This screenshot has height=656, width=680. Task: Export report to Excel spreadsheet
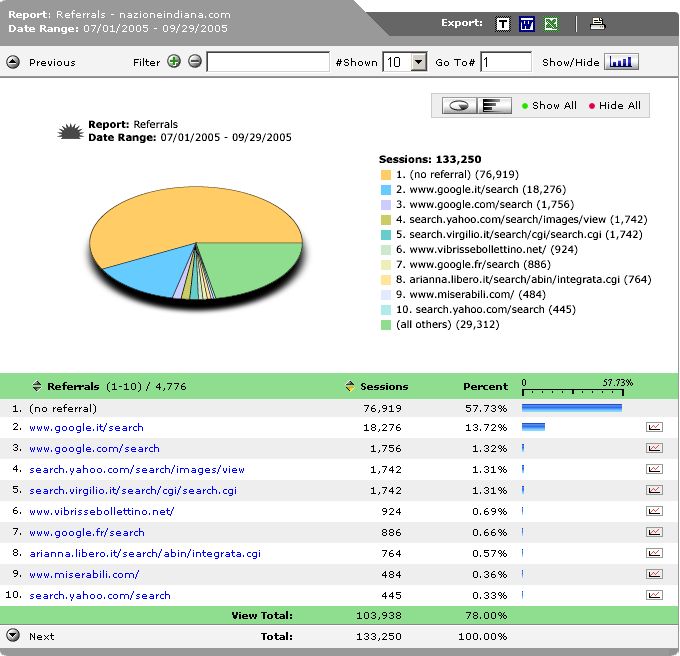point(551,24)
